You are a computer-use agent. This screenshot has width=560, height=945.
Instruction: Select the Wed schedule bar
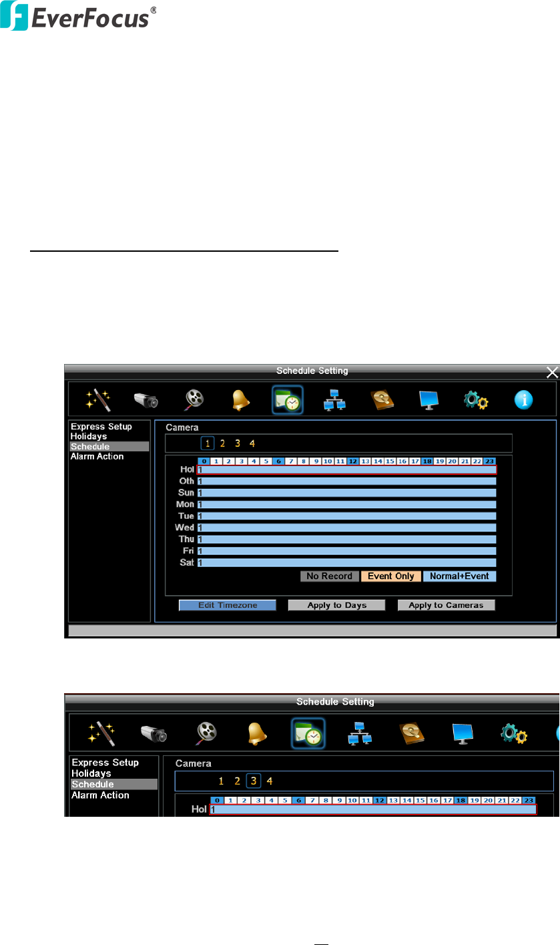tap(347, 528)
